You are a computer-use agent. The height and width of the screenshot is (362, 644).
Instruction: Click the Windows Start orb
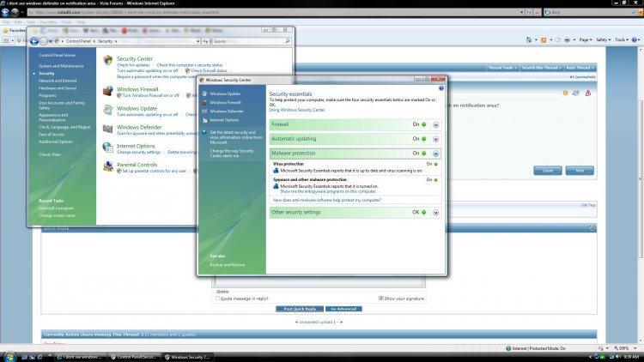click(x=9, y=356)
